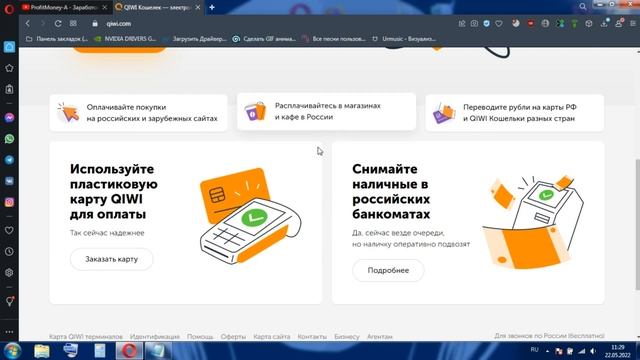Screen dimensions: 640x360
Task: Open the NVIDIA DRIVERS bookmark
Action: point(125,39)
